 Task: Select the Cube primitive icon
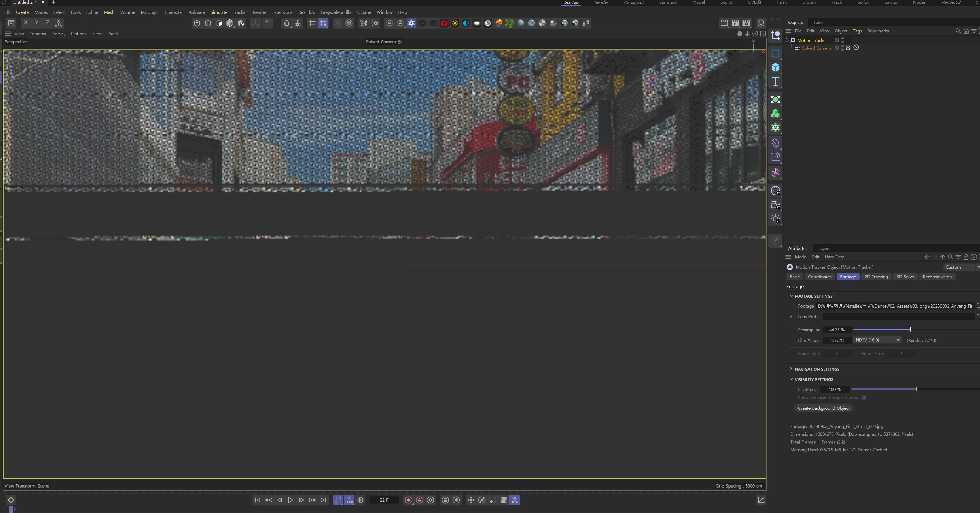click(x=775, y=68)
